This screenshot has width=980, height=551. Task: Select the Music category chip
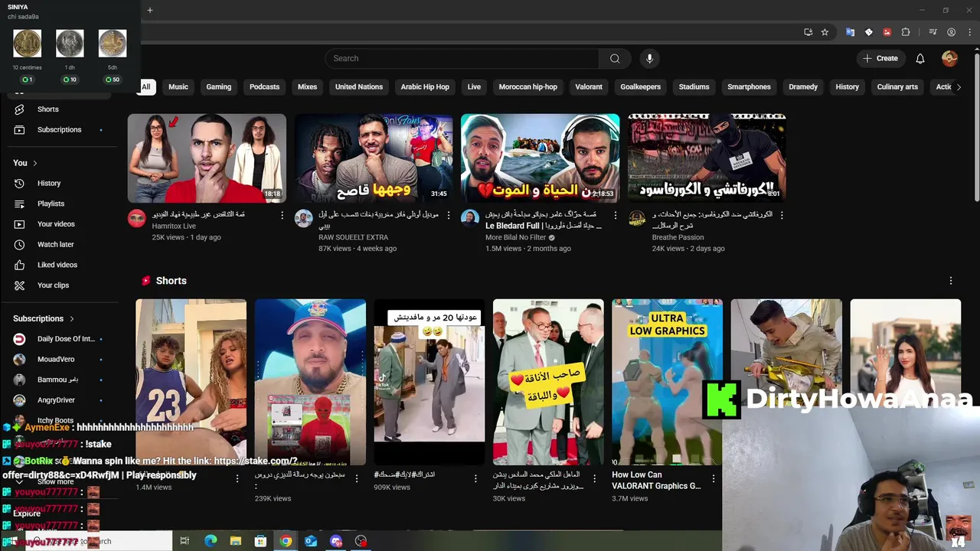[x=178, y=86]
